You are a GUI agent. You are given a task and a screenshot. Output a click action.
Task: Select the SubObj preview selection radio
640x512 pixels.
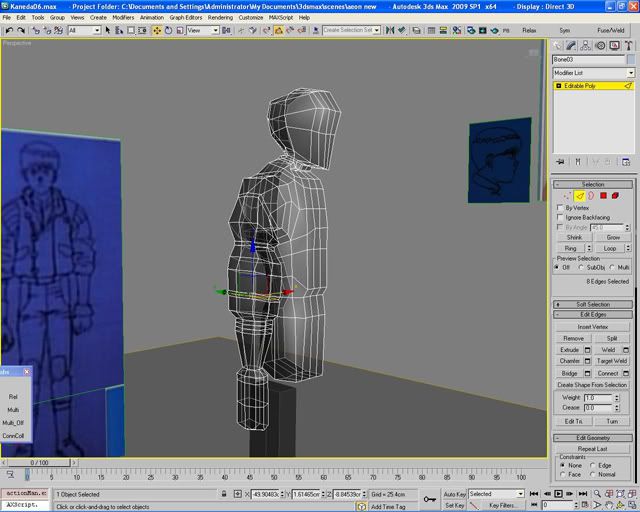(581, 267)
